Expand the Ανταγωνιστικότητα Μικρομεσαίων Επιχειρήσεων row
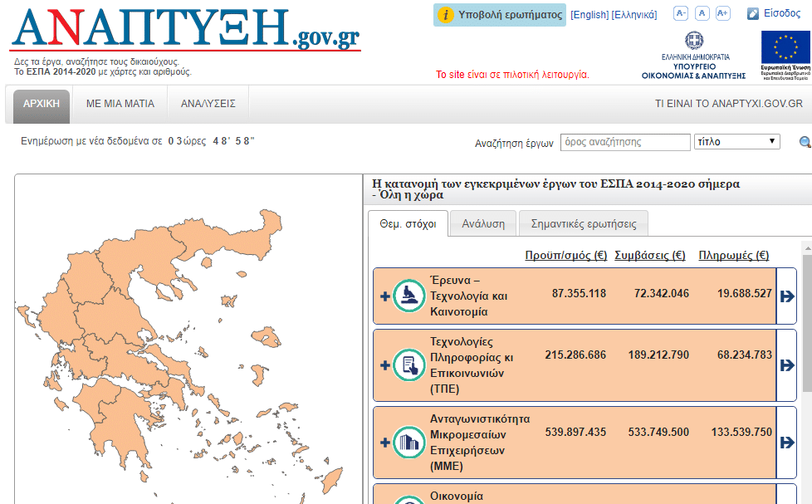 [384, 443]
